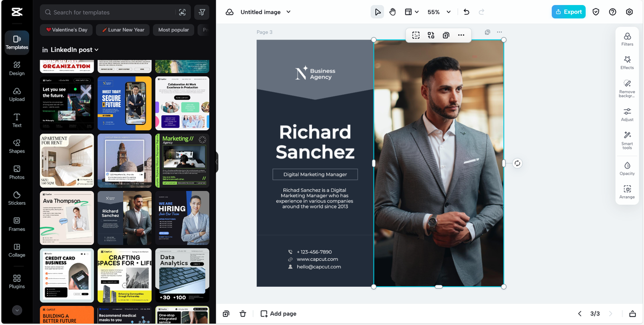Open the Shapes panel
The width and height of the screenshot is (644, 325).
[x=17, y=146]
